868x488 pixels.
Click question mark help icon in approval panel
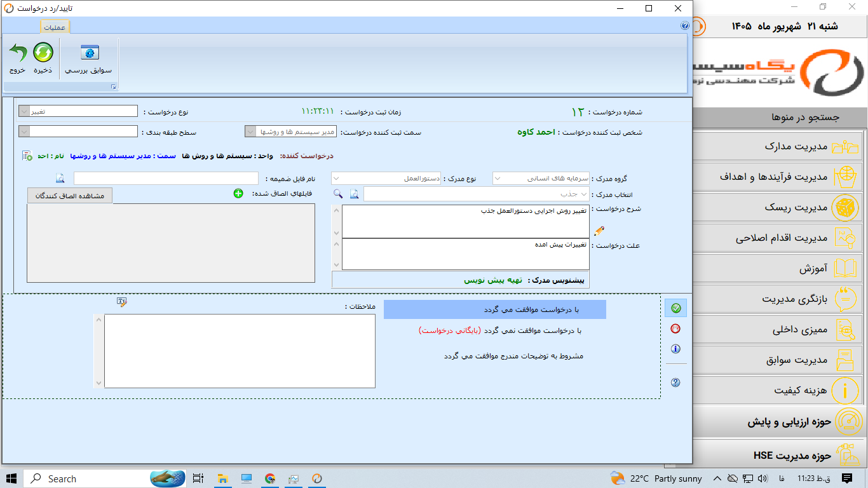[x=675, y=383]
